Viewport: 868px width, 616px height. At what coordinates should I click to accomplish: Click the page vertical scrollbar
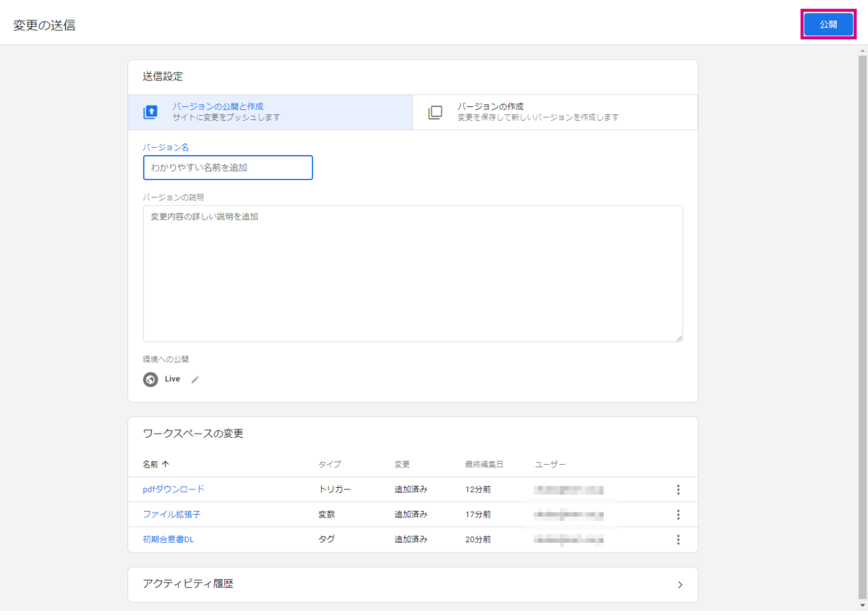(x=862, y=326)
